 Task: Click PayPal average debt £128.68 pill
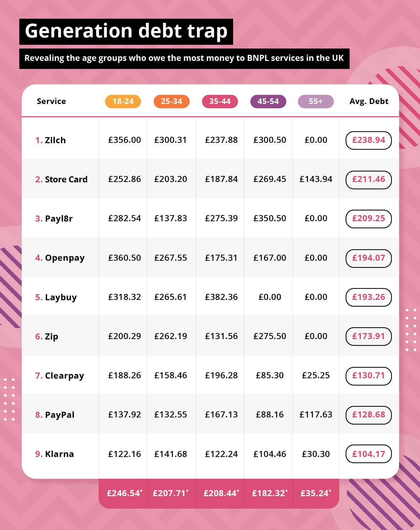368,415
